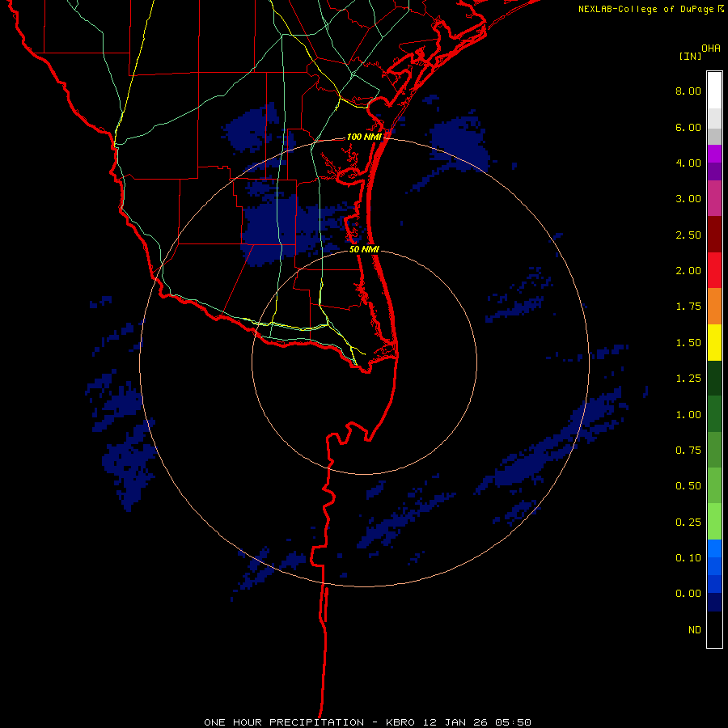Select the light green 0.50 swatch
The height and width of the screenshot is (728, 728).
pos(714,485)
